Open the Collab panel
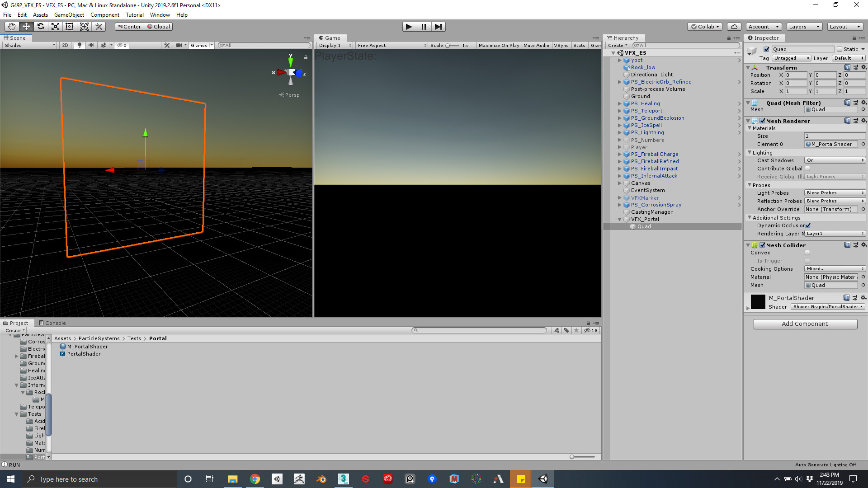This screenshot has width=868, height=488. pyautogui.click(x=704, y=26)
